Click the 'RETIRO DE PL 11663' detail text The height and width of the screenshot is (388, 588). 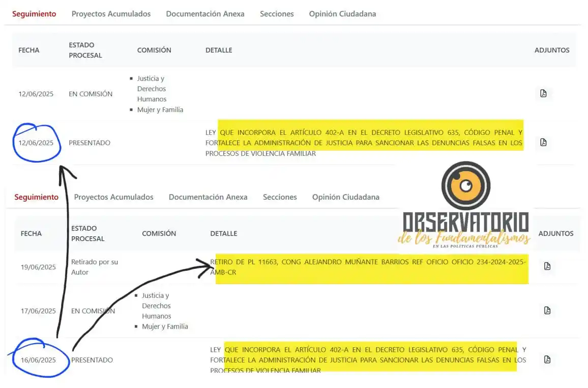click(368, 267)
